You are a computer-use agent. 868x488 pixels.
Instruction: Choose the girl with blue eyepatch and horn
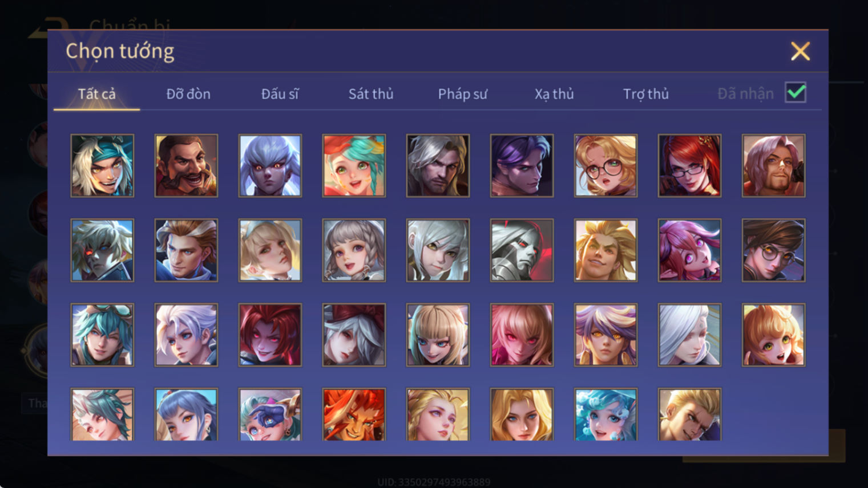[270, 414]
